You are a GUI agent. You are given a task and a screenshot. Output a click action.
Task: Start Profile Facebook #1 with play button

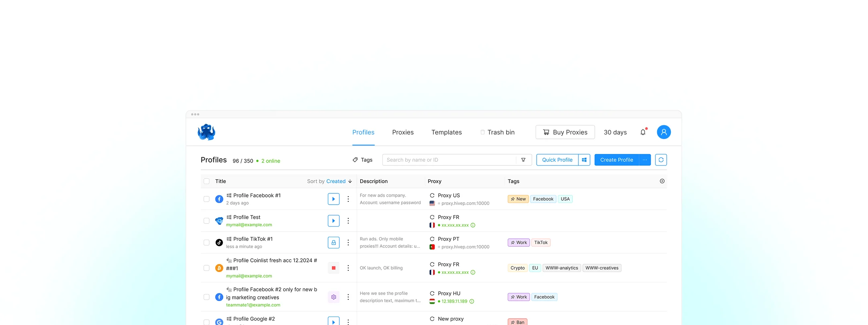tap(333, 199)
